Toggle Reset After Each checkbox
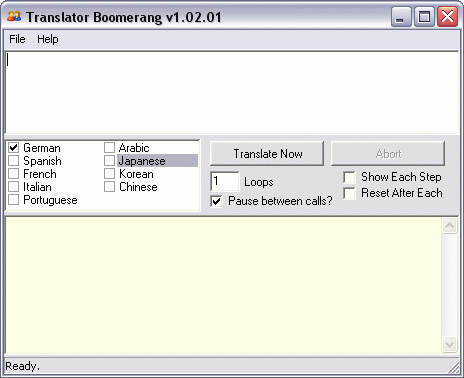Screen dimensions: 464x378 point(349,193)
